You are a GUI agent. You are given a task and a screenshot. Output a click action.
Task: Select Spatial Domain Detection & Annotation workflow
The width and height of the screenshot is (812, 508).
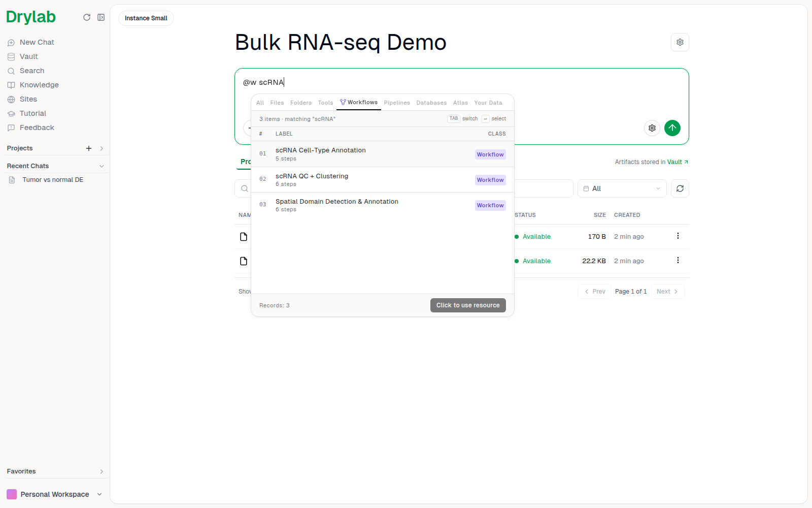point(383,205)
